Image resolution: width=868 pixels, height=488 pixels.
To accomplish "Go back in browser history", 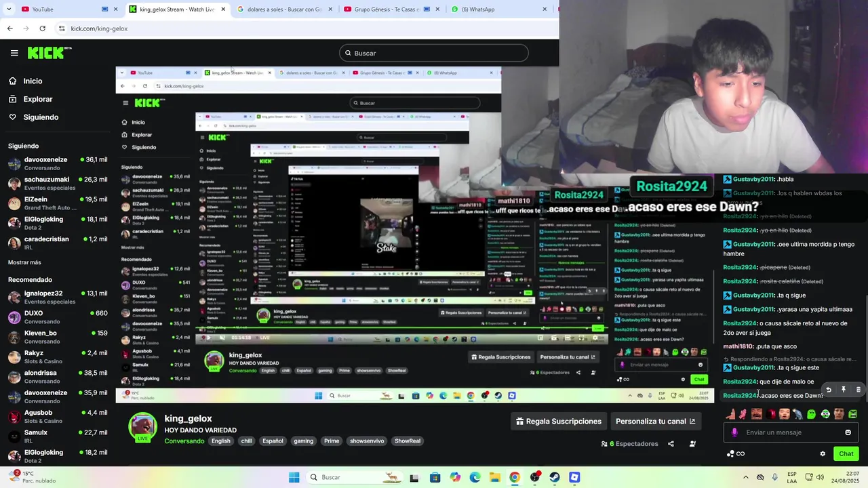I will click(9, 28).
